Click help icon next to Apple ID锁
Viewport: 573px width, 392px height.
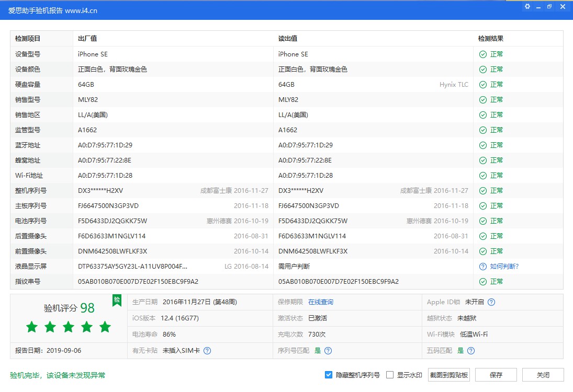(491, 302)
